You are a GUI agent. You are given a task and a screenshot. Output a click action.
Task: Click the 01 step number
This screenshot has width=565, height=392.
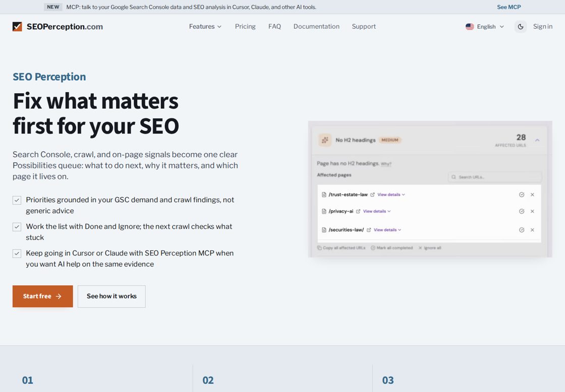27,380
